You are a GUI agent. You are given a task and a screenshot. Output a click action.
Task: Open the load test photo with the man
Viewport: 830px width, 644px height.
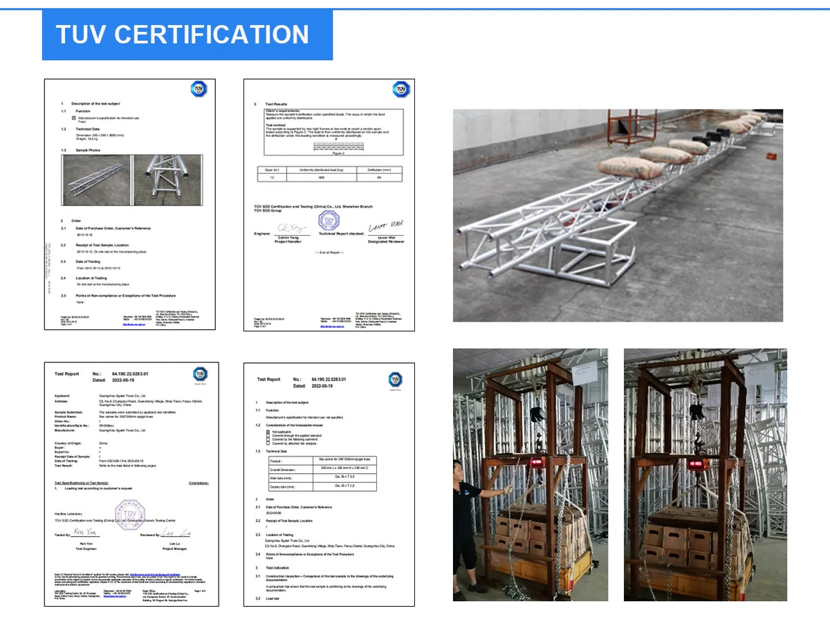click(531, 475)
